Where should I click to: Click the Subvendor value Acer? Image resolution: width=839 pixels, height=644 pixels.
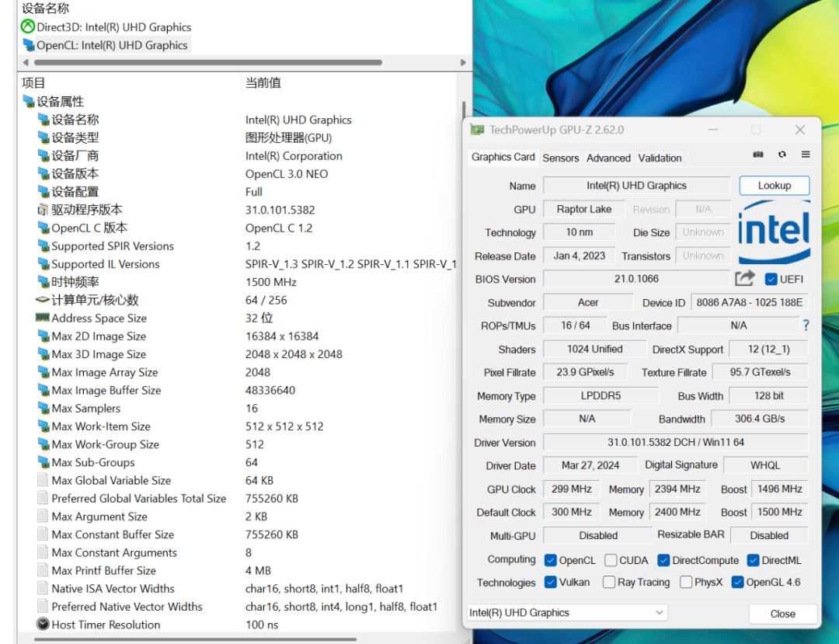tap(587, 302)
